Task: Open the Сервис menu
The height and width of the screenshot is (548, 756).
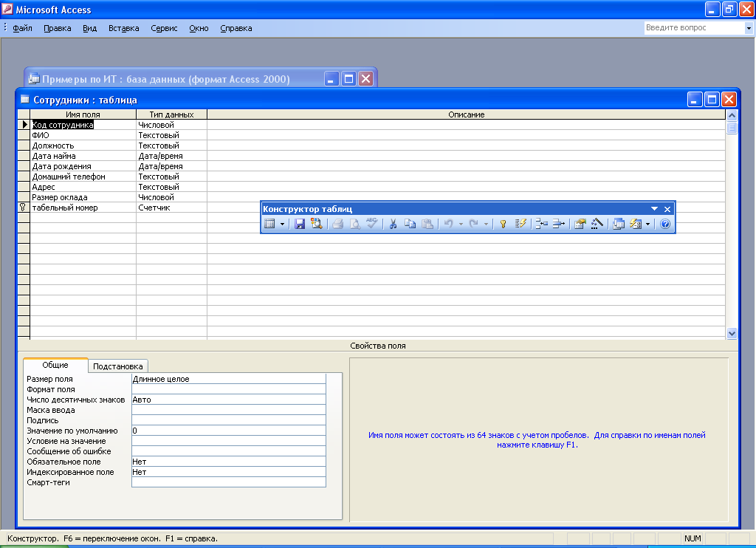Action: pyautogui.click(x=164, y=28)
